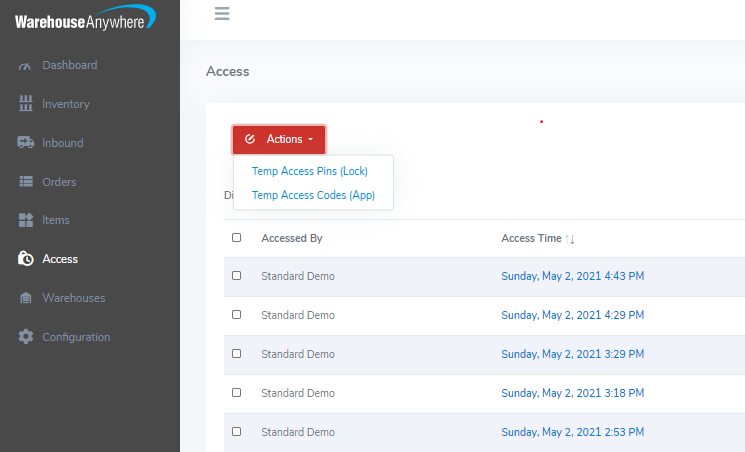Open the 2:53 PM access time link
Image resolution: width=745 pixels, height=452 pixels.
572,432
